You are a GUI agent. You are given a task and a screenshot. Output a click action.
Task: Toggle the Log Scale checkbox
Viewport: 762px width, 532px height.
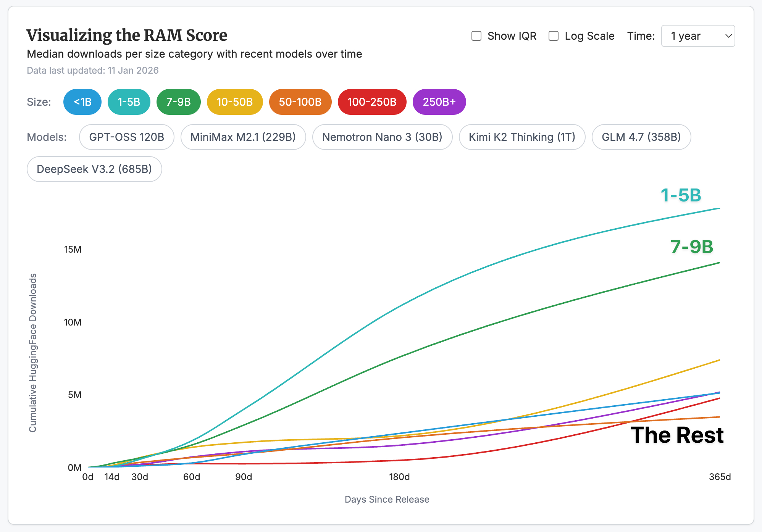pyautogui.click(x=553, y=36)
